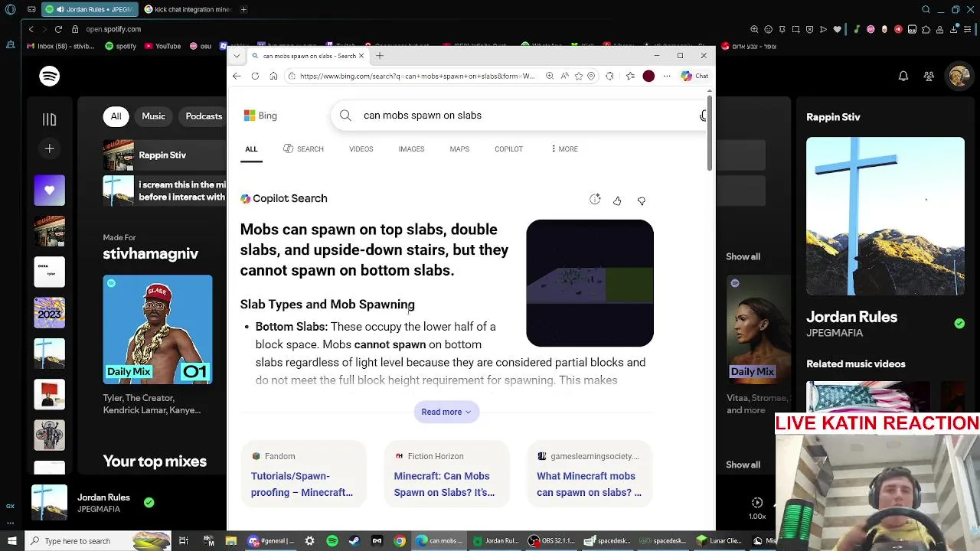Open Fiction Horizon slab article
This screenshot has height=551, width=980.
click(x=446, y=474)
